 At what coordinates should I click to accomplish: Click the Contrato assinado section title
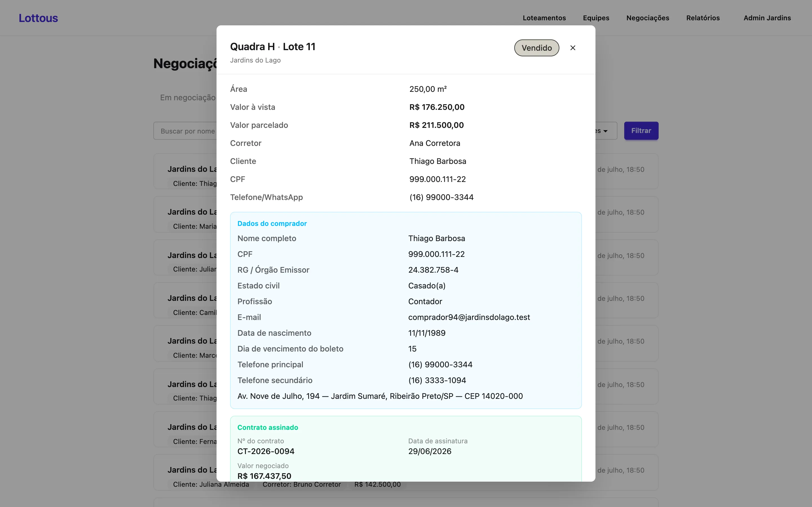coord(267,427)
